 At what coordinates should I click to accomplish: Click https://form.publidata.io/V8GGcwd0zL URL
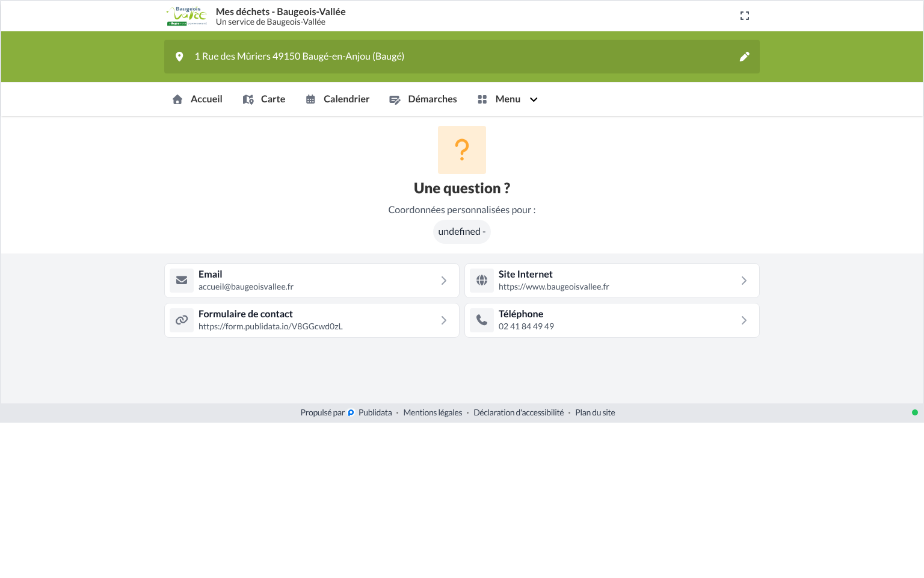point(271,326)
